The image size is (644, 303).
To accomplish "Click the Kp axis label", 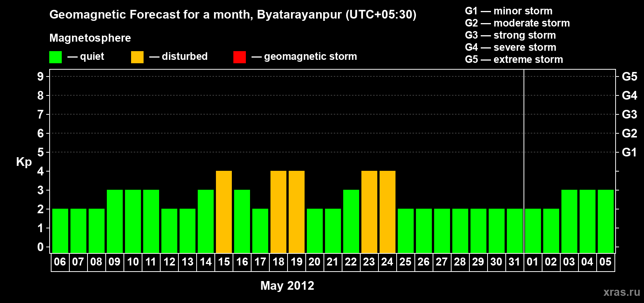I will 24,162.
